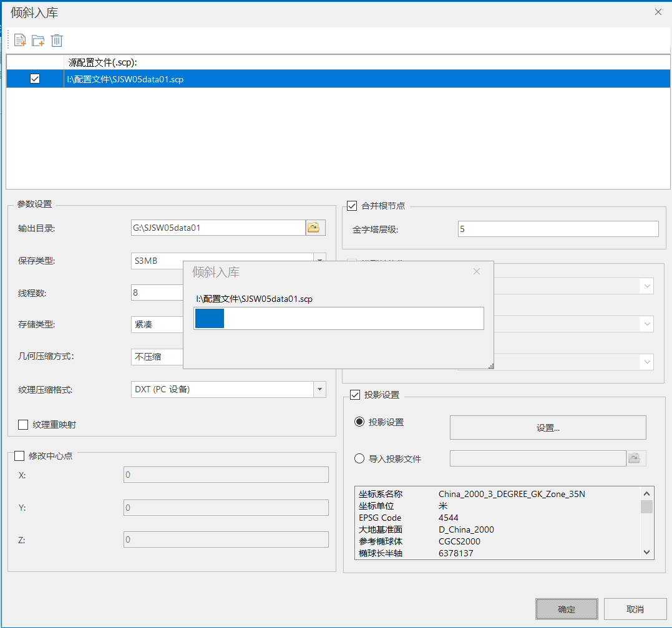Click browse icon beside 导入投影文件 field
Image resolution: width=672 pixels, height=628 pixels.
[x=635, y=458]
